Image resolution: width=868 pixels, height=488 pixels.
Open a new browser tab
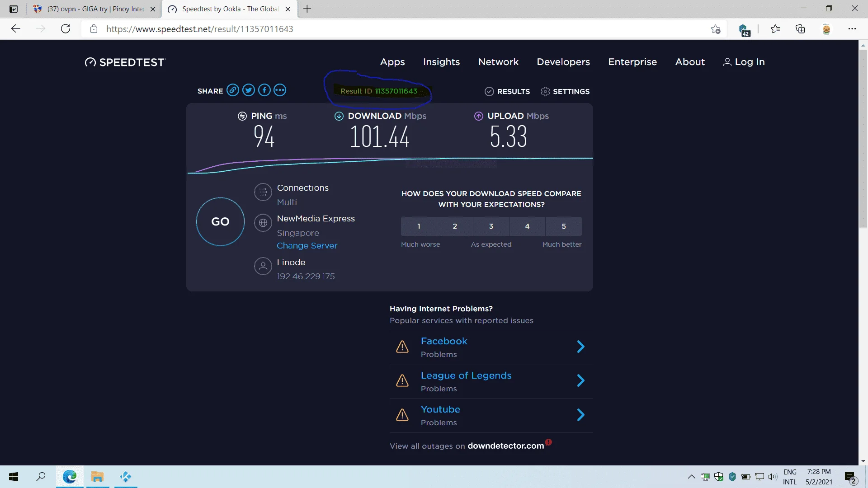(307, 9)
